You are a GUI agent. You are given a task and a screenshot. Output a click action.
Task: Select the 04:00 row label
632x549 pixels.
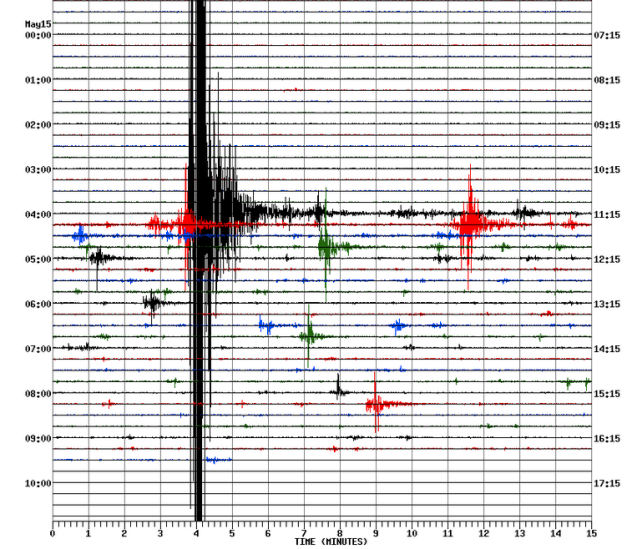(x=38, y=214)
